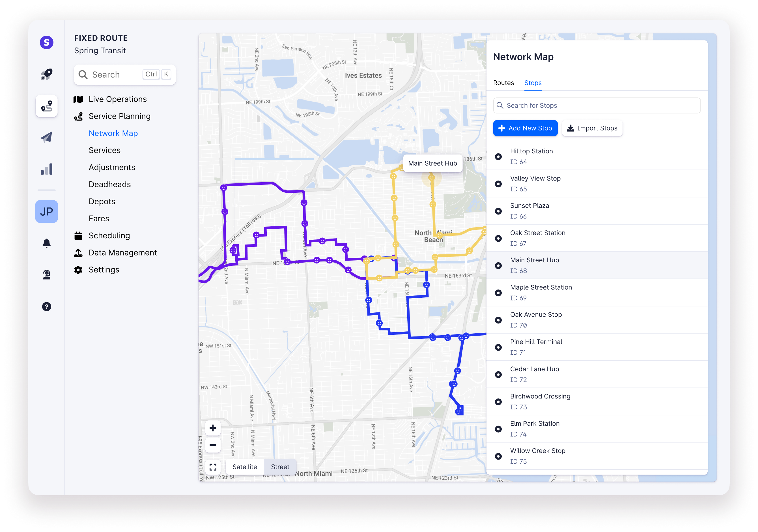Open the paper plane sidebar icon
758x532 pixels.
click(x=47, y=137)
